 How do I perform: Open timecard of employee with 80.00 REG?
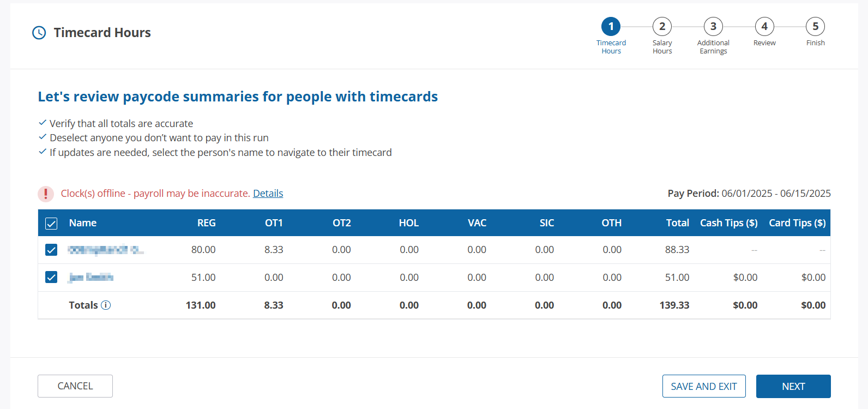point(106,250)
